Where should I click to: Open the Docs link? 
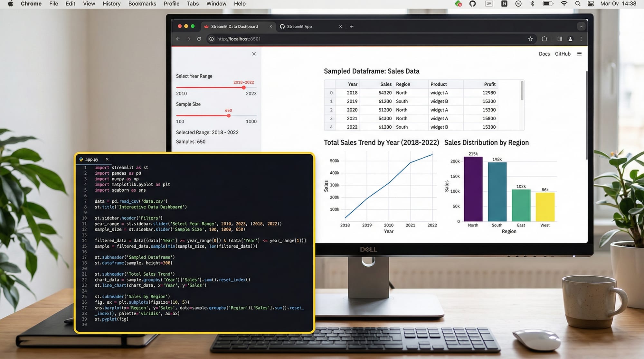pos(544,54)
